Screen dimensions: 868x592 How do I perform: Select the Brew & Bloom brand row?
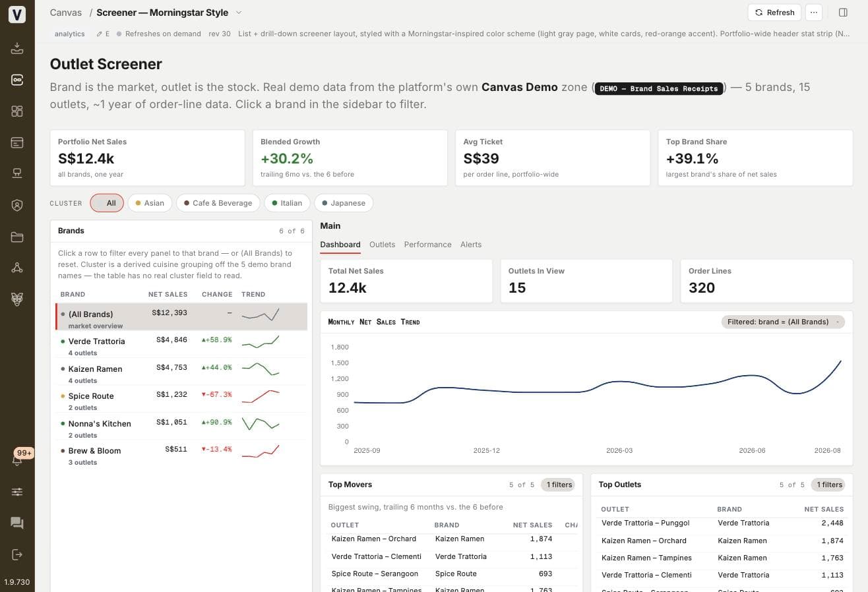pos(181,454)
